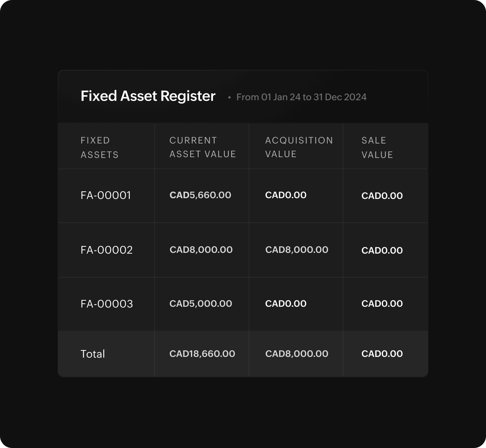Open asset FA-00003
This screenshot has height=448, width=486.
pyautogui.click(x=107, y=304)
